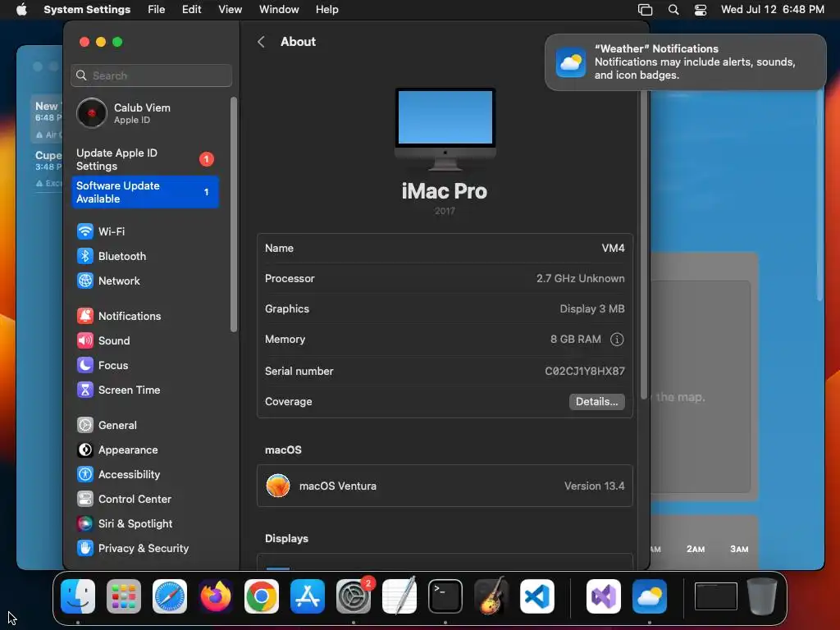
Task: Launch Firefox from the Dock
Action: point(216,596)
